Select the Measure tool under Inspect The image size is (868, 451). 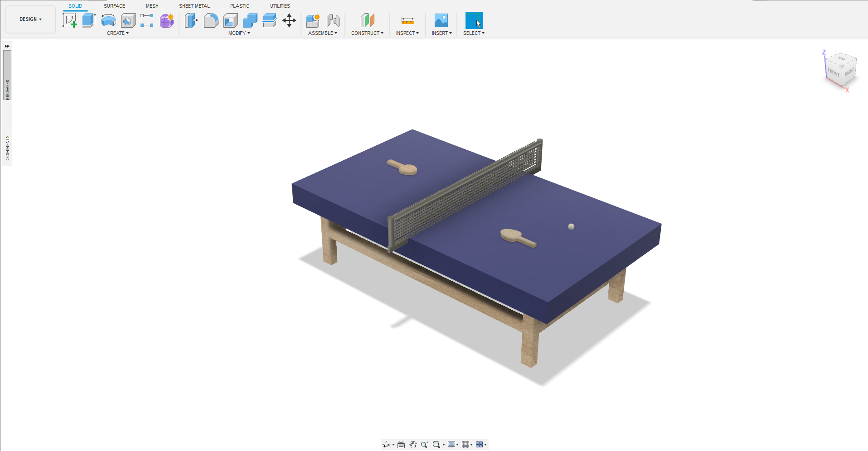click(x=407, y=20)
